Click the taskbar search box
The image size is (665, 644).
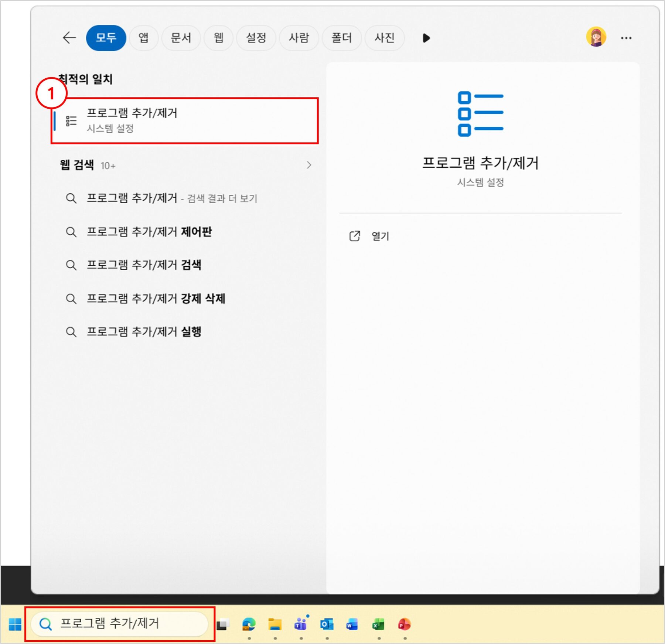pyautogui.click(x=120, y=624)
